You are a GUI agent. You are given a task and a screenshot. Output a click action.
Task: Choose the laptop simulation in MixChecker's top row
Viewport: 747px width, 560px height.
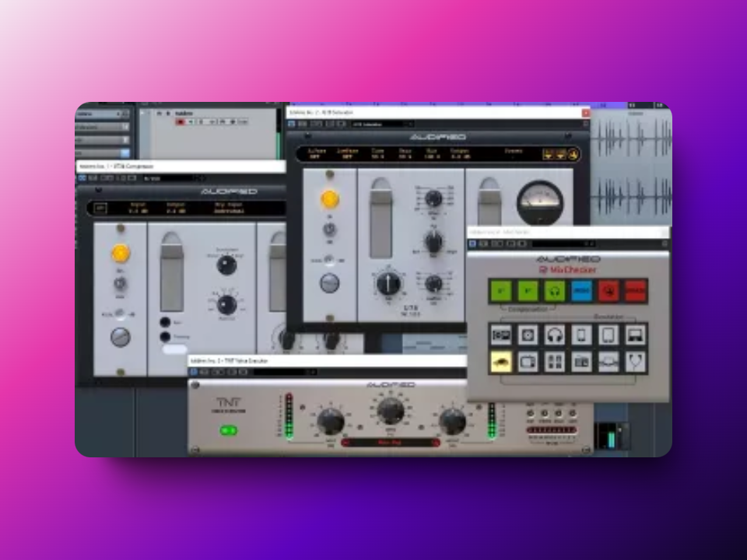(636, 334)
